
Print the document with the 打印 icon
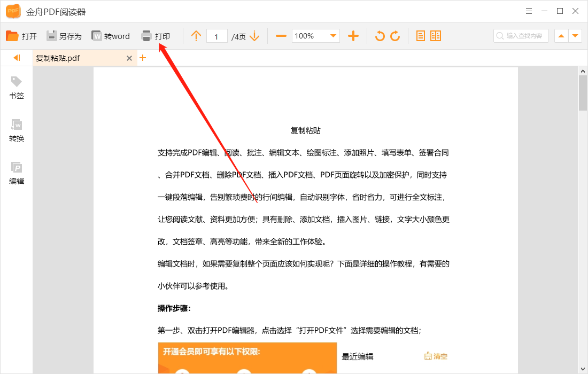[x=157, y=36]
